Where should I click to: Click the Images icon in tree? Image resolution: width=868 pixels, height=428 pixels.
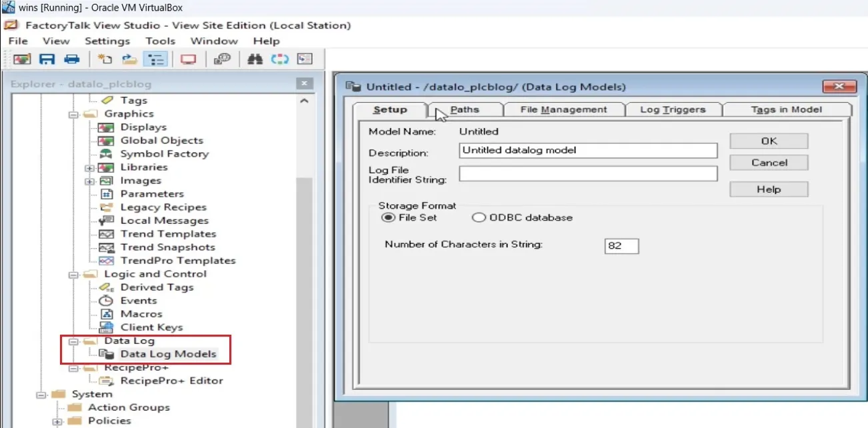pyautogui.click(x=106, y=180)
